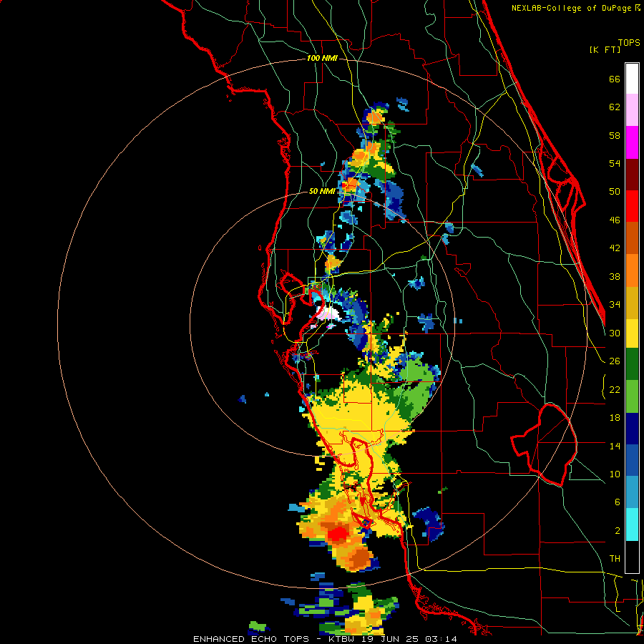This screenshot has width=644, height=644.
Task: Click the '[K FT]' units label
Action: click(x=605, y=49)
